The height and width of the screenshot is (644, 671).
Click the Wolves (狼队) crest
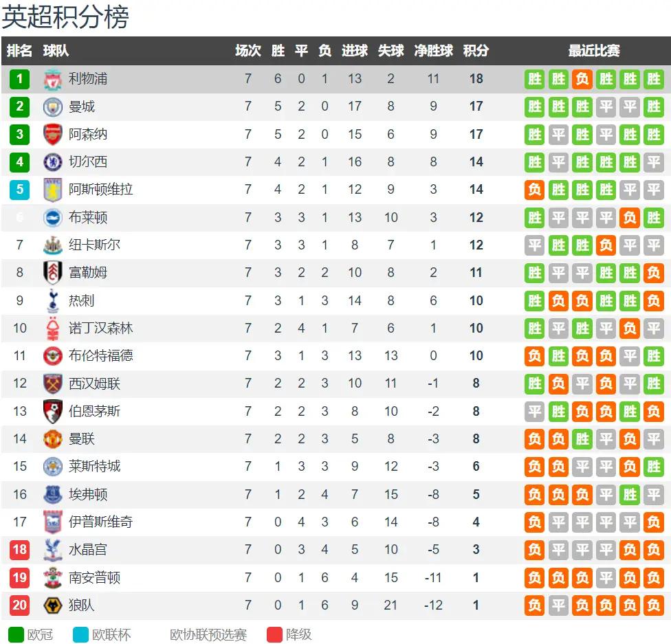point(53,605)
